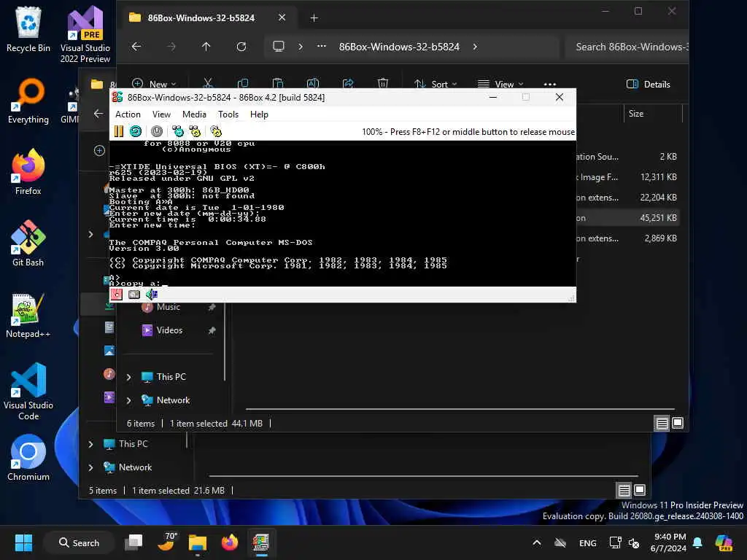Screen dimensions: 747x560
Task: Refresh the Explorer folder view
Action: coord(241,47)
